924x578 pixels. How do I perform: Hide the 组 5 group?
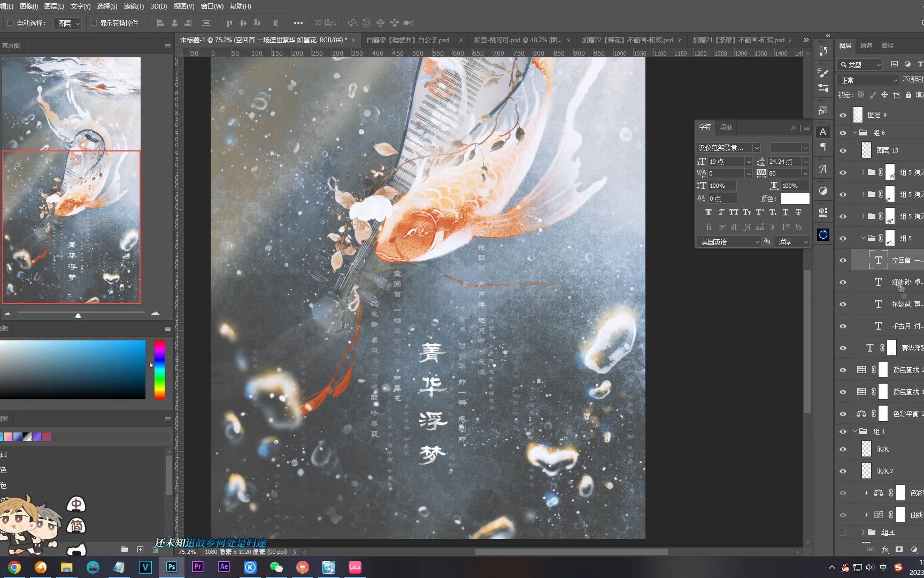click(x=843, y=238)
